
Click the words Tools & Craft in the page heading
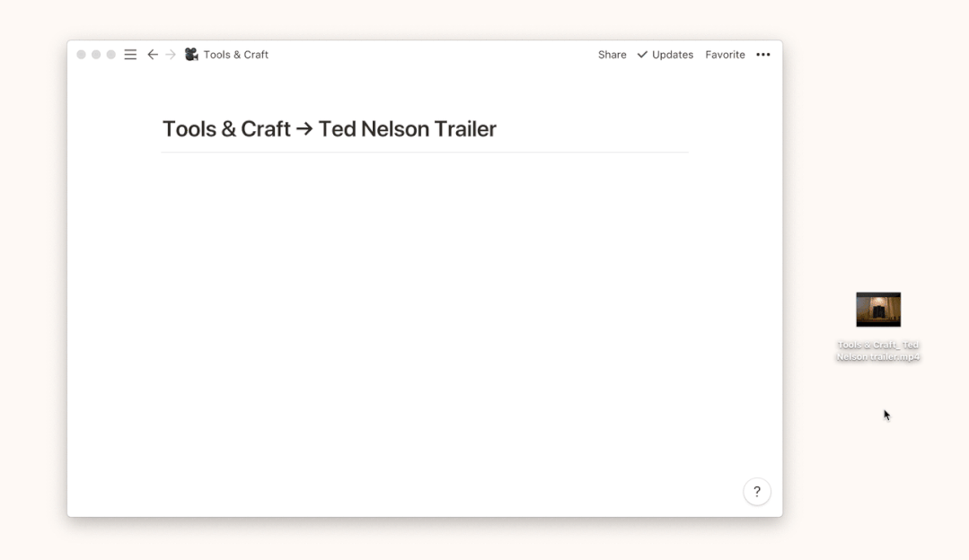(x=226, y=129)
